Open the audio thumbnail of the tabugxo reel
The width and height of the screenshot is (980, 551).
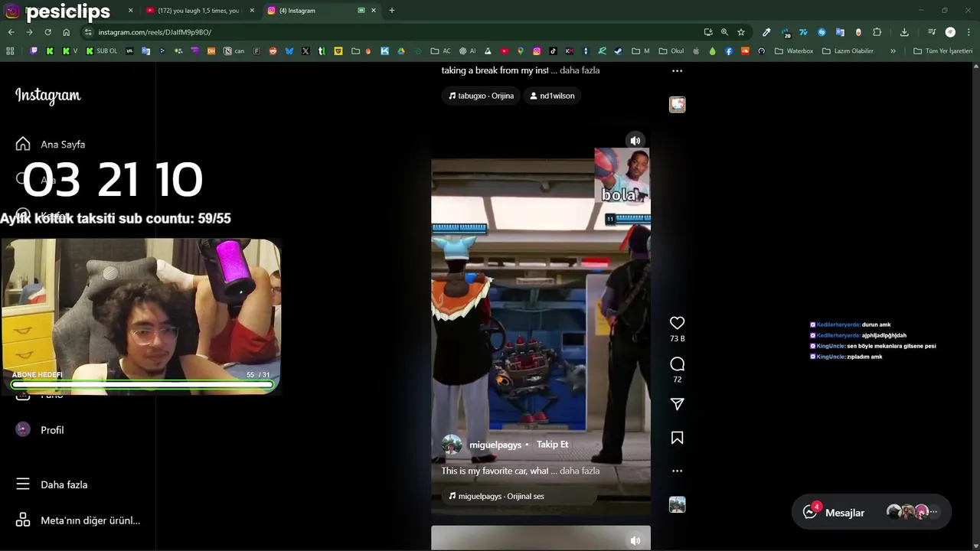pyautogui.click(x=677, y=104)
